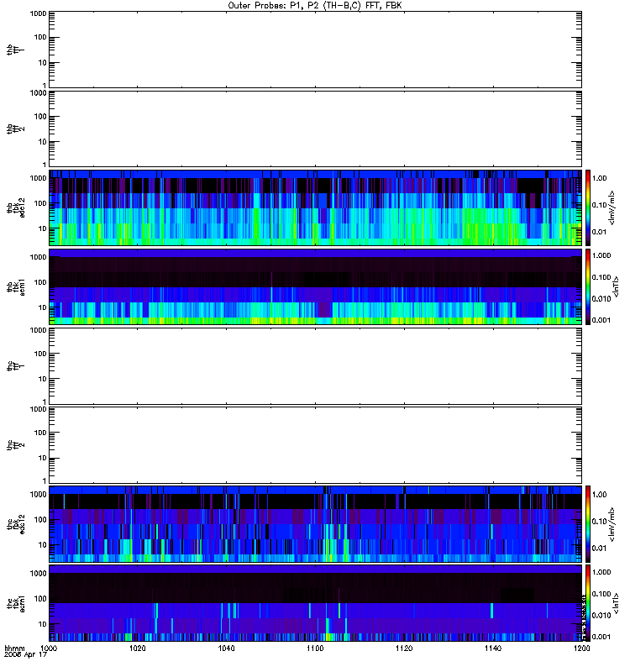Click the "10" y-tick of thc fbk edc12 panel
The image size is (630, 672).
pyautogui.click(x=42, y=545)
